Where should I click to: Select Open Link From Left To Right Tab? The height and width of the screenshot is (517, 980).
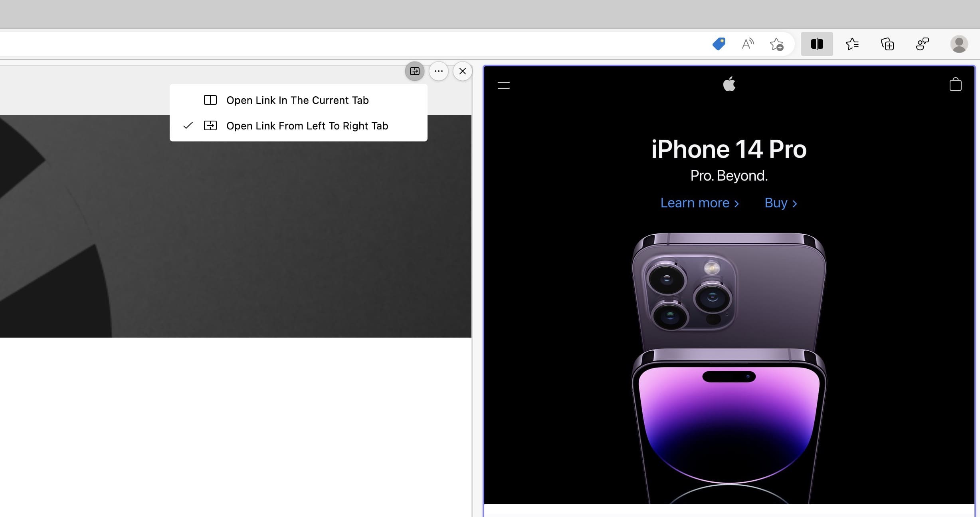click(299, 126)
